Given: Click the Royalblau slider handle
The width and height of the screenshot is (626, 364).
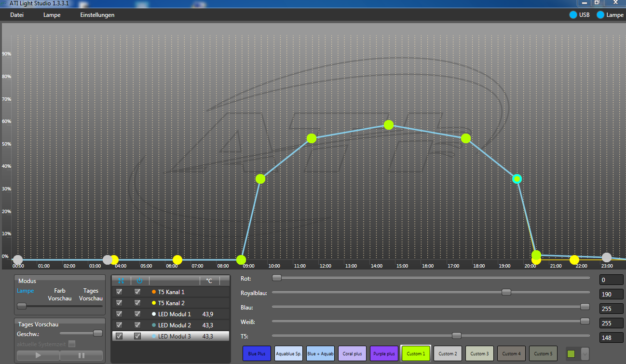Looking at the screenshot, I should pos(506,292).
